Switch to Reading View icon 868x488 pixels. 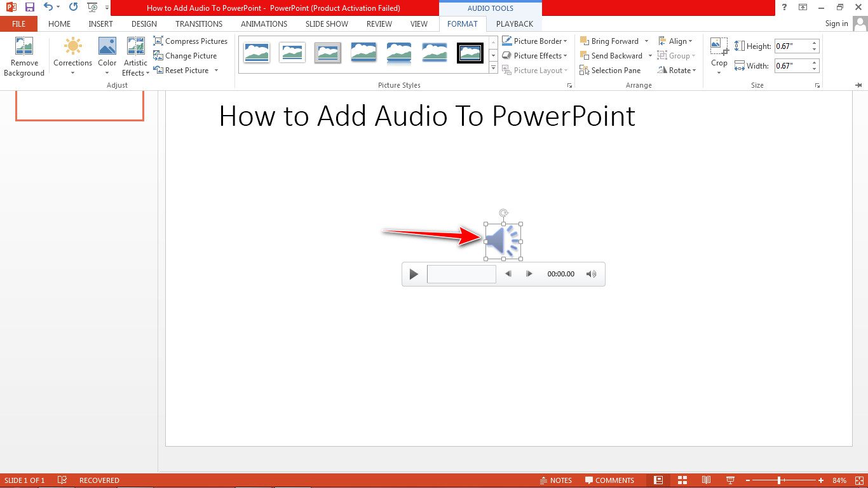(706, 480)
